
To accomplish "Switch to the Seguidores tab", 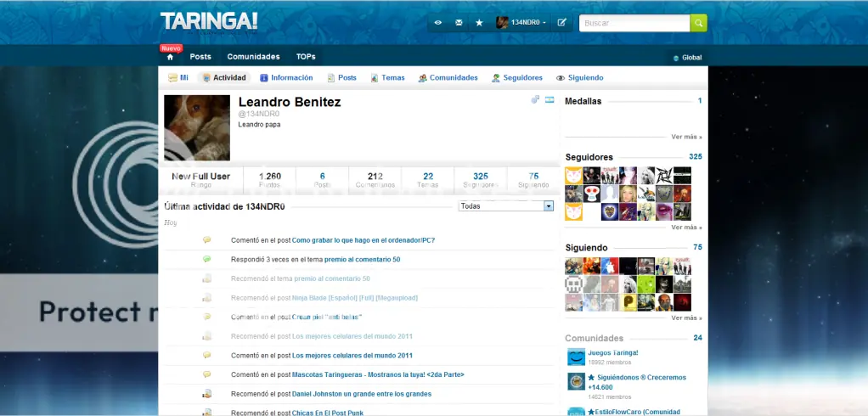I will click(x=517, y=78).
